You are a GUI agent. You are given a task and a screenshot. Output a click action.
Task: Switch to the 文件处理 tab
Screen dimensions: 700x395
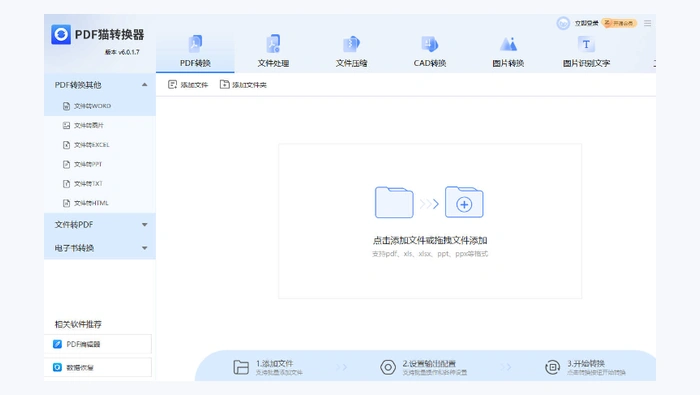click(273, 51)
